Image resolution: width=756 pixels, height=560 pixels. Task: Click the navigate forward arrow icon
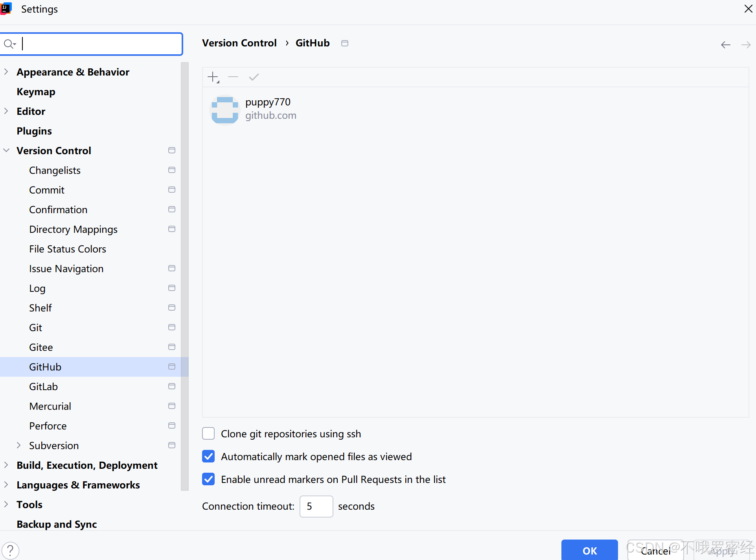tap(746, 45)
